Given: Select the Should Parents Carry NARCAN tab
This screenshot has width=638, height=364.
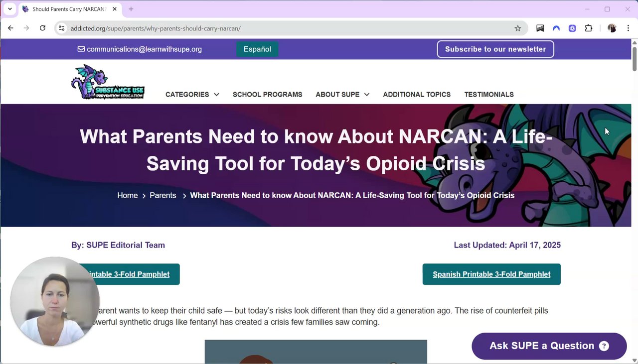Looking at the screenshot, I should click(x=69, y=9).
